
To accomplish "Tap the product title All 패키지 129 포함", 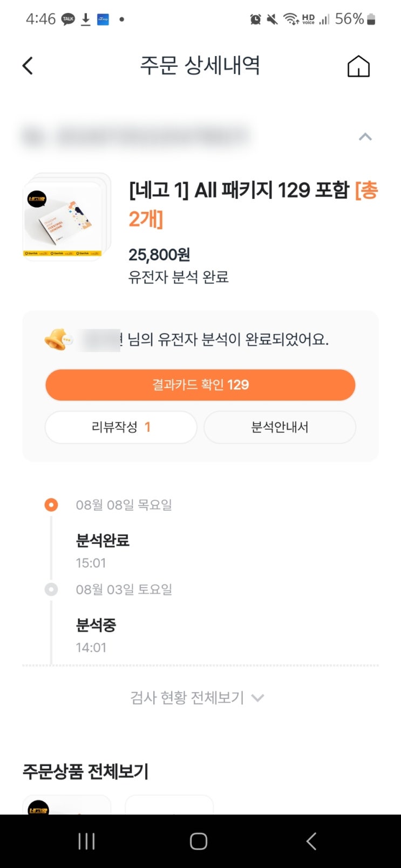I will tap(239, 190).
